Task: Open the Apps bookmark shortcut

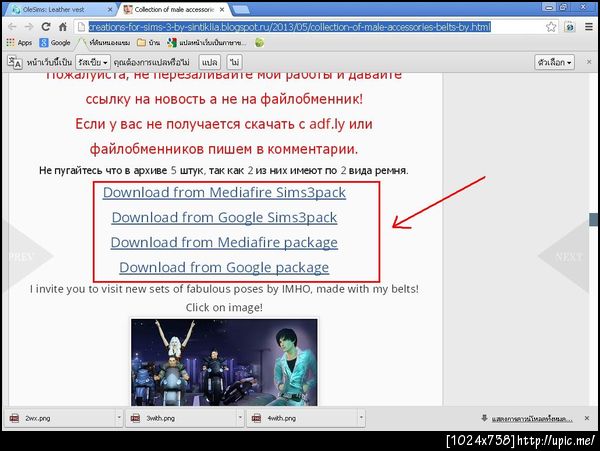Action: point(19,43)
